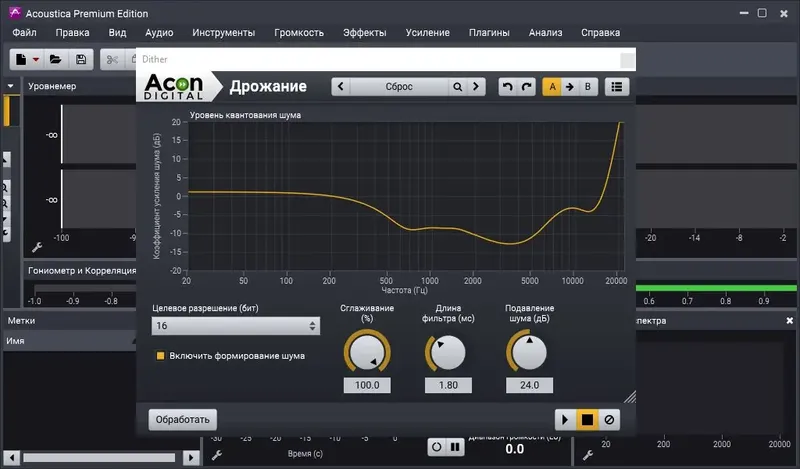The height and width of the screenshot is (469, 800).
Task: Open the Усиление menu
Action: pos(428,33)
